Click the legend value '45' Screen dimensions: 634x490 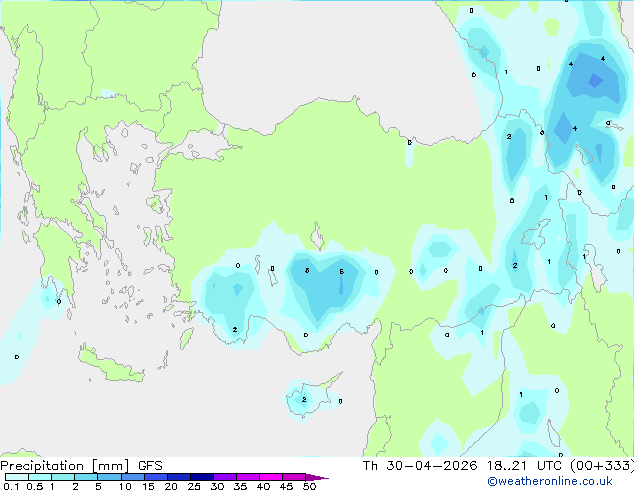(286, 486)
